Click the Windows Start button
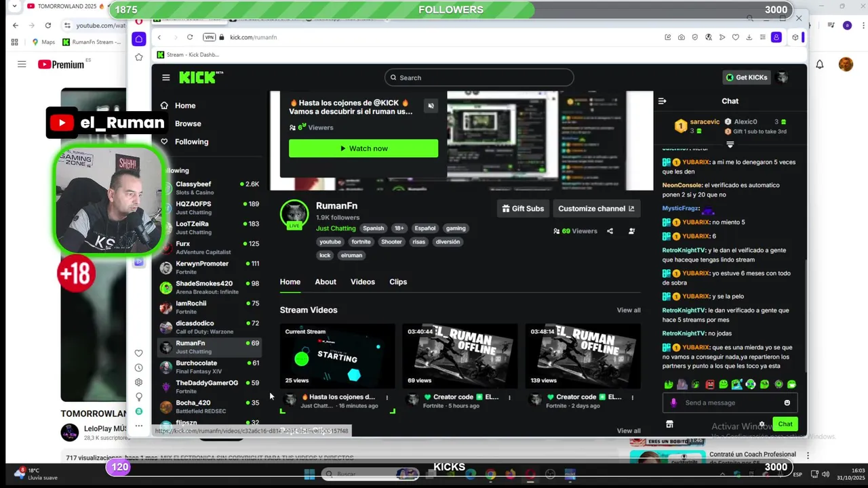This screenshot has width=868, height=488. click(x=309, y=474)
